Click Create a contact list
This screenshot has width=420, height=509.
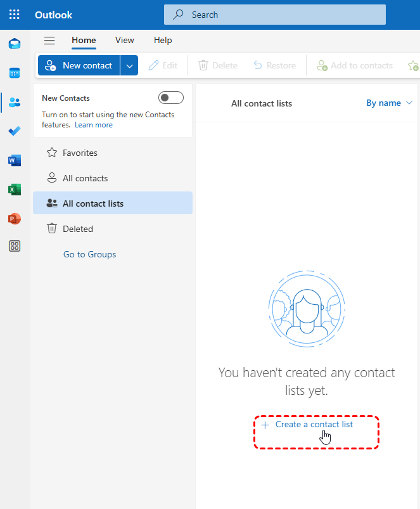pos(307,425)
